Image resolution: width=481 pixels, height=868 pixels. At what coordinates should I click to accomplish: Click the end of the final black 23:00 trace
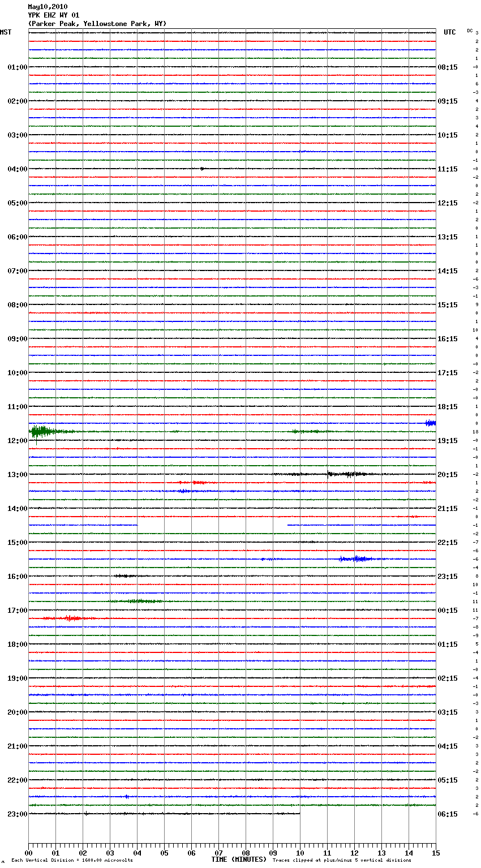299,814
